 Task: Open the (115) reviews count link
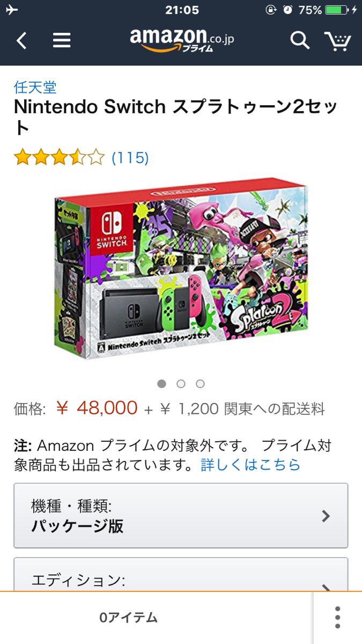[130, 158]
